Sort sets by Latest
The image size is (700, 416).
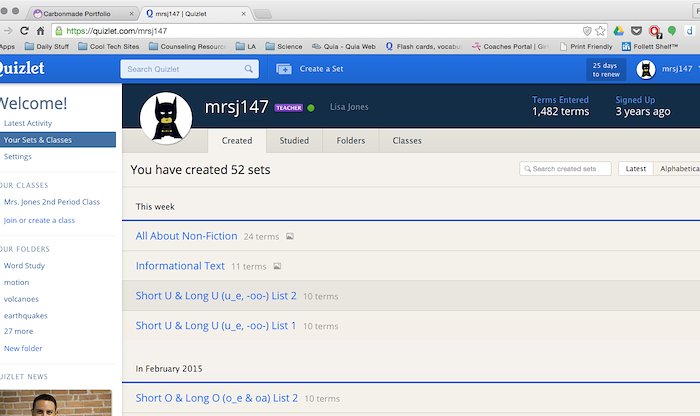tap(636, 169)
